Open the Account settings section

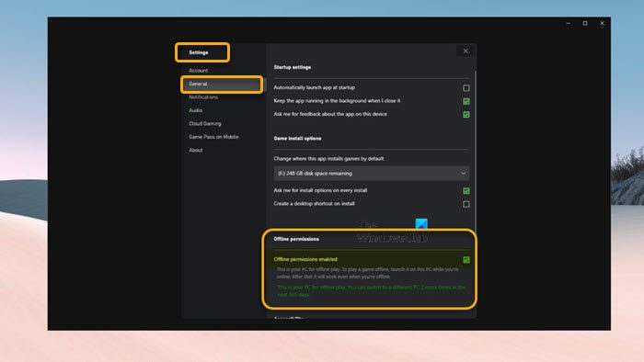(x=199, y=71)
